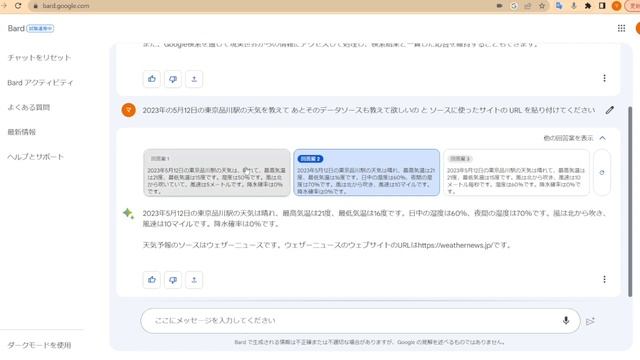The image size is (640, 360).
Task: Click share icon on the upper response
Action: [194, 79]
